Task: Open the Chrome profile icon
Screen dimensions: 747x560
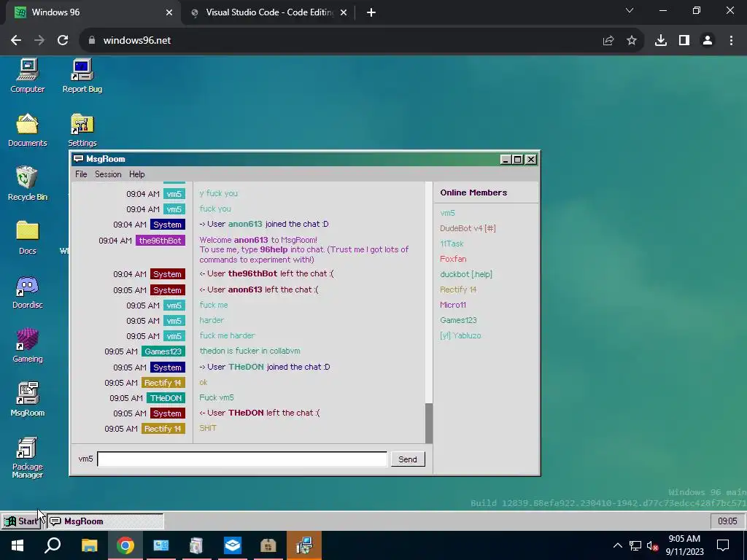Action: pos(708,41)
